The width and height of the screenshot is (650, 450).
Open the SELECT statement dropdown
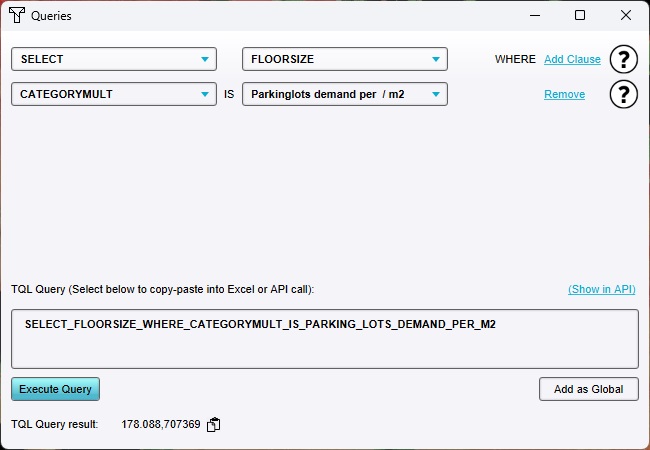click(113, 59)
